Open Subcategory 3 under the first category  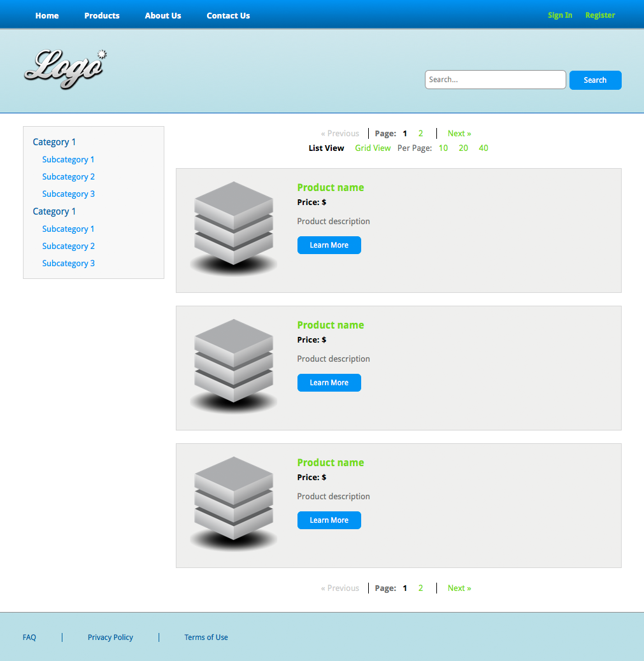coord(68,194)
